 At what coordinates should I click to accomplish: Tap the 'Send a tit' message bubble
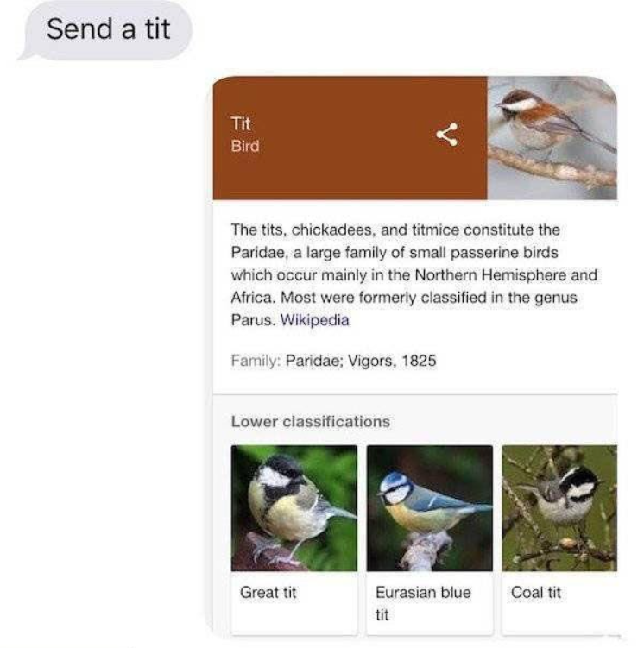click(x=108, y=29)
